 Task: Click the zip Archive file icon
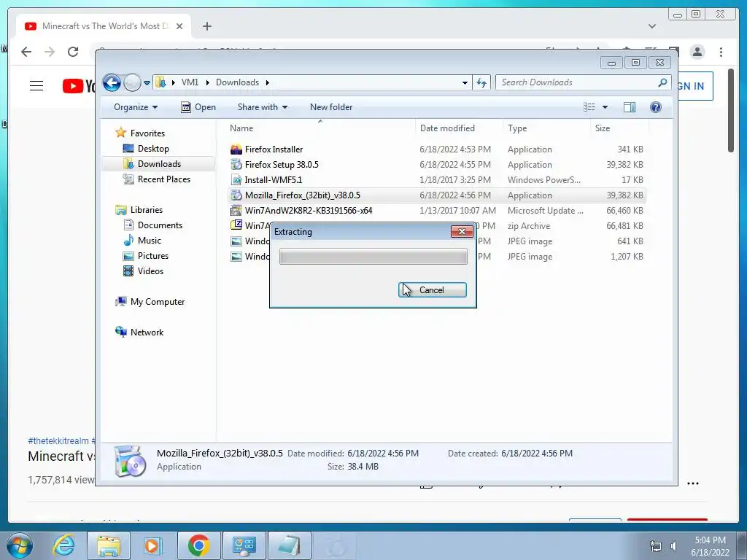236,225
